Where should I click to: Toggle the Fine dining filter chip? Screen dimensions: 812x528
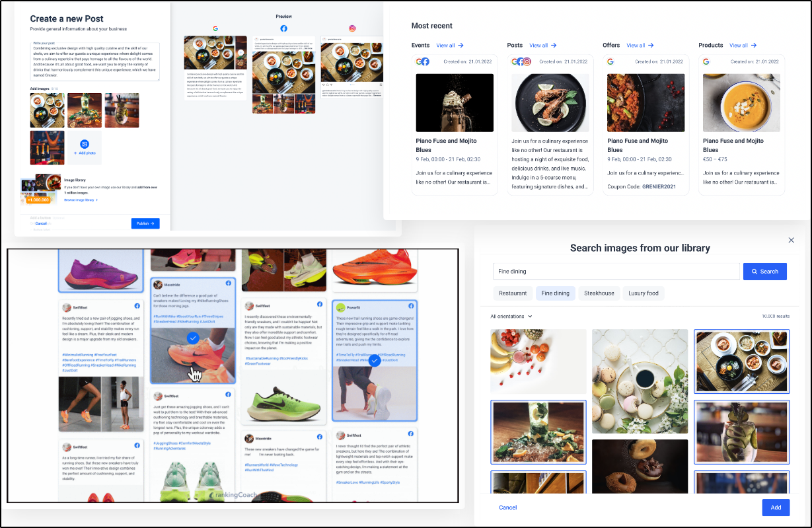555,293
